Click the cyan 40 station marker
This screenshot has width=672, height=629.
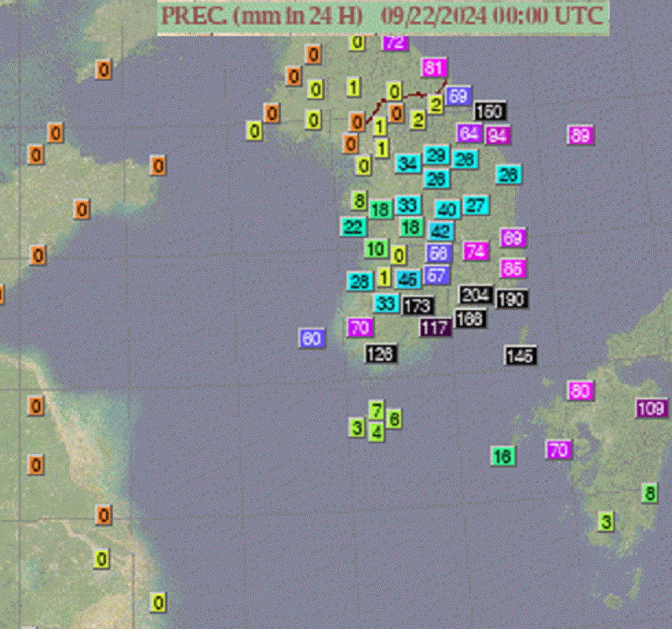tap(447, 209)
